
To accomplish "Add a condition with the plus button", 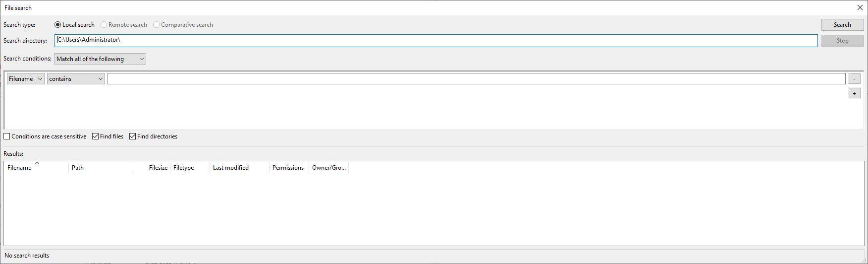I will pos(855,93).
